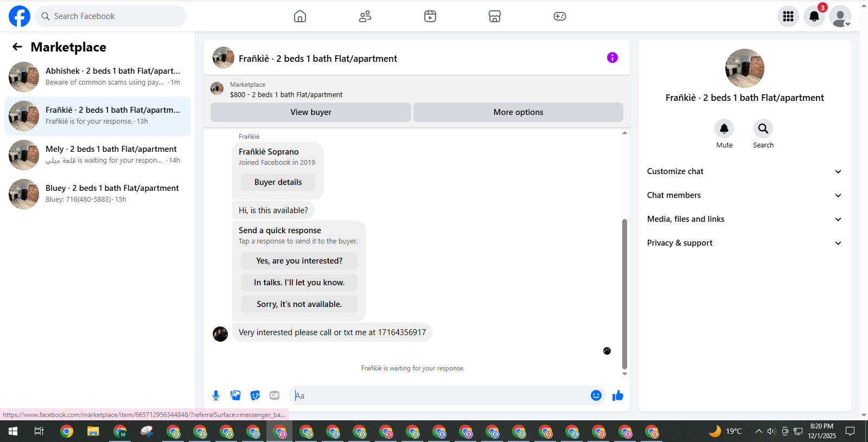
Task: Open the account profile avatar menu
Action: click(840, 16)
